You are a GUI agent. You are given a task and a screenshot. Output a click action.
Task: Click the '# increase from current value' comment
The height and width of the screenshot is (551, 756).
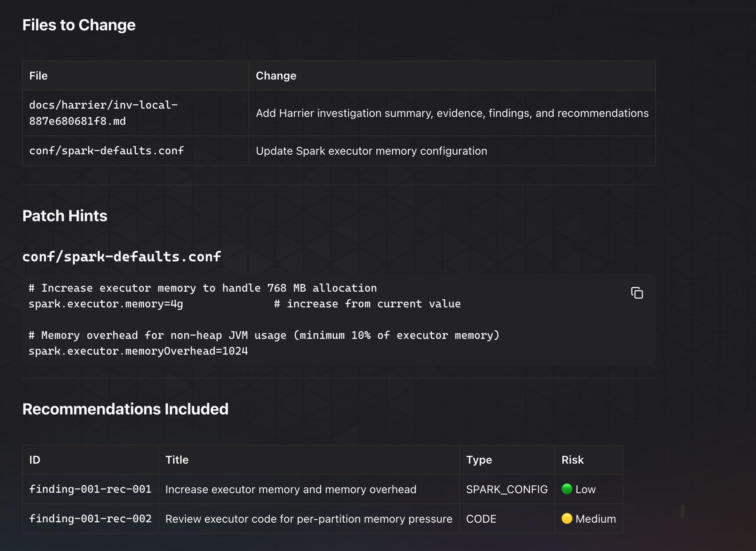[x=367, y=304]
